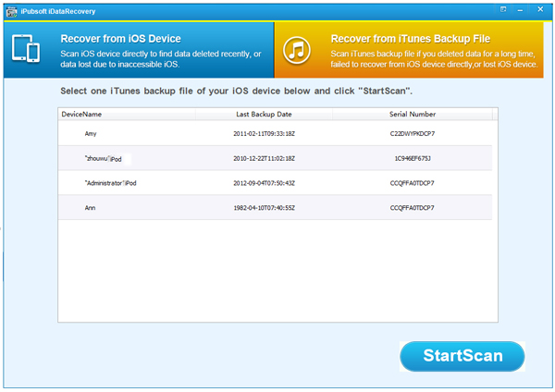Click backup date 2012-09-04T07:50:43Z
The image size is (555, 392).
click(264, 183)
